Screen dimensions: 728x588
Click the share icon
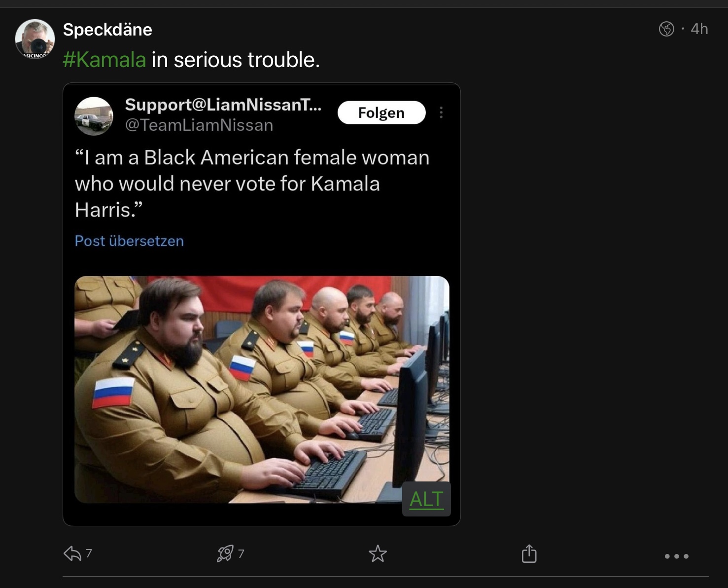coord(529,553)
